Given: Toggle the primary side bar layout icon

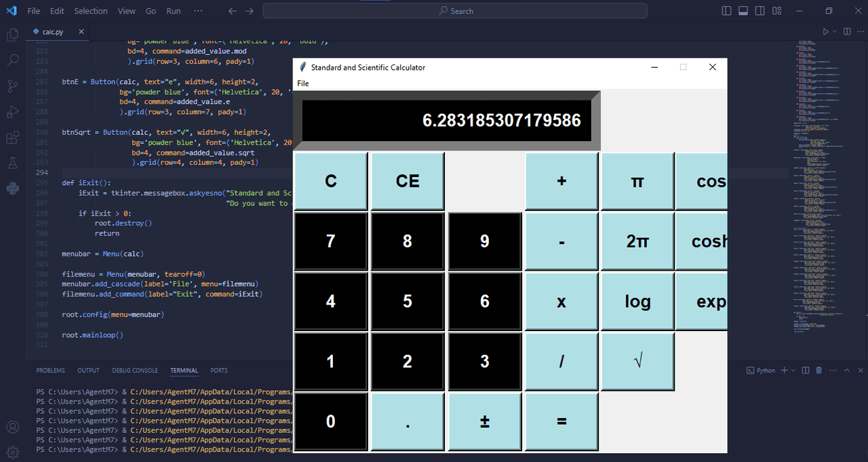Looking at the screenshot, I should pos(727,11).
